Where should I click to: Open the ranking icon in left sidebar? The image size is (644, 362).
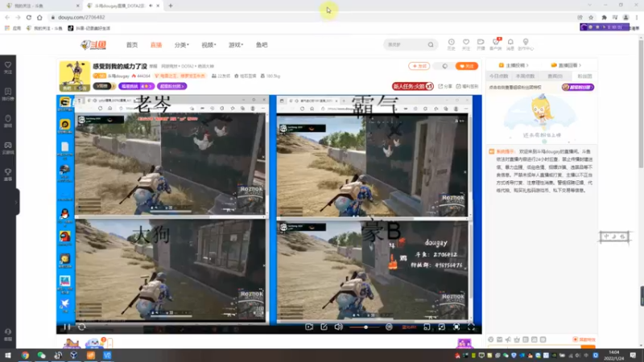pos(8,94)
